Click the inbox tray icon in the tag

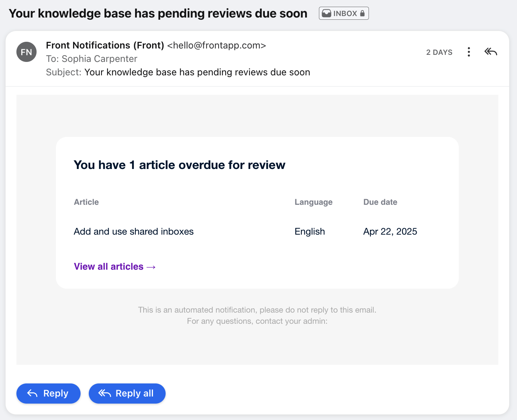point(326,13)
